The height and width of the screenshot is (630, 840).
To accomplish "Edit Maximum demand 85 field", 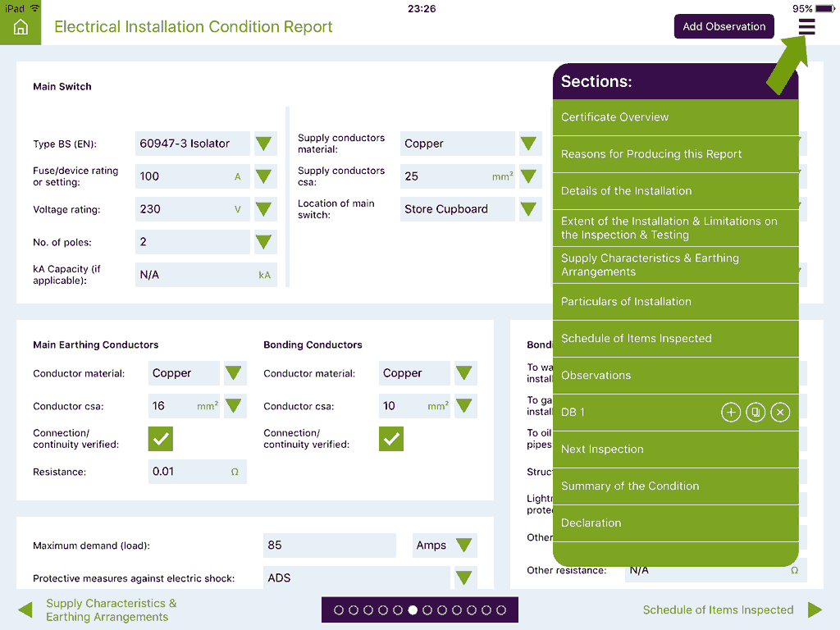I will coord(330,546).
